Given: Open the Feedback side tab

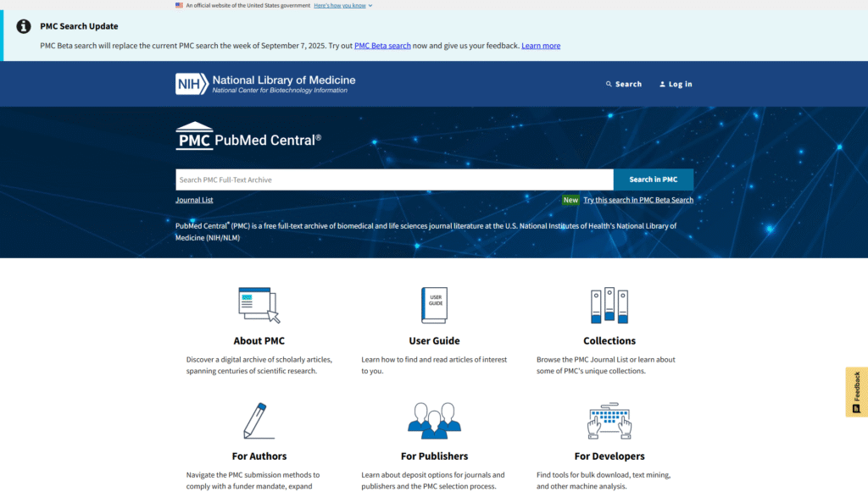Looking at the screenshot, I should [856, 391].
